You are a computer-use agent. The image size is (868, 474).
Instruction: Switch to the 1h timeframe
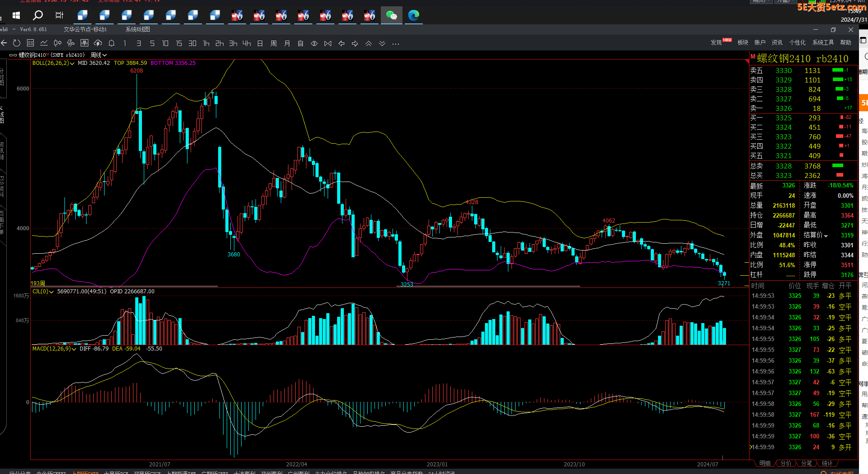(x=206, y=43)
